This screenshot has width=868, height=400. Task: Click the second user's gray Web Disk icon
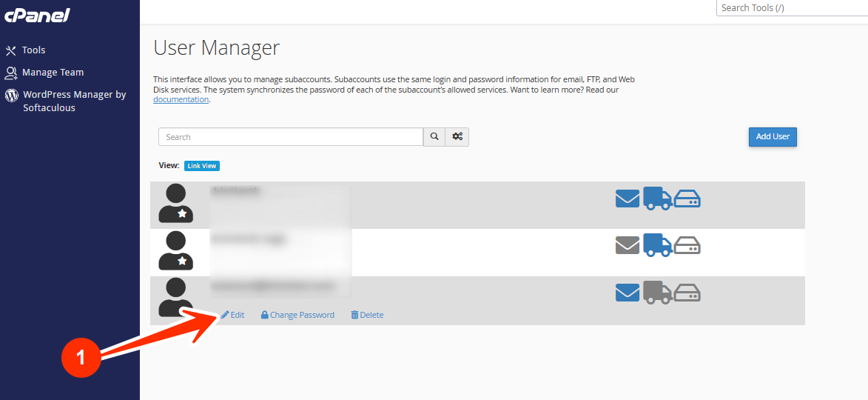pyautogui.click(x=687, y=245)
